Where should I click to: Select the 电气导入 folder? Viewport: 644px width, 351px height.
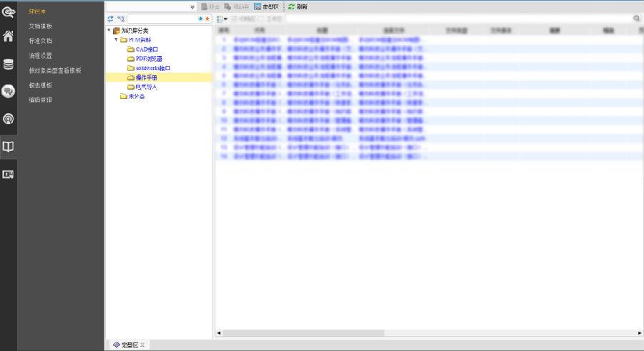pos(146,87)
